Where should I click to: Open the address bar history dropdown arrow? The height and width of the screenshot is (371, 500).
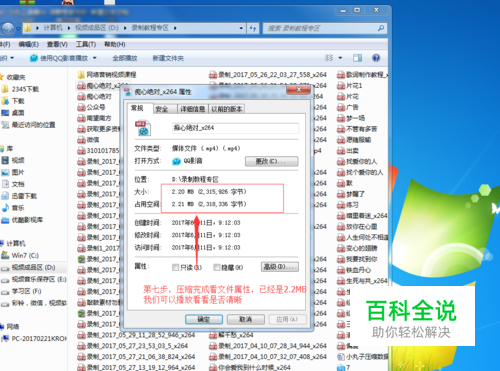(241, 28)
